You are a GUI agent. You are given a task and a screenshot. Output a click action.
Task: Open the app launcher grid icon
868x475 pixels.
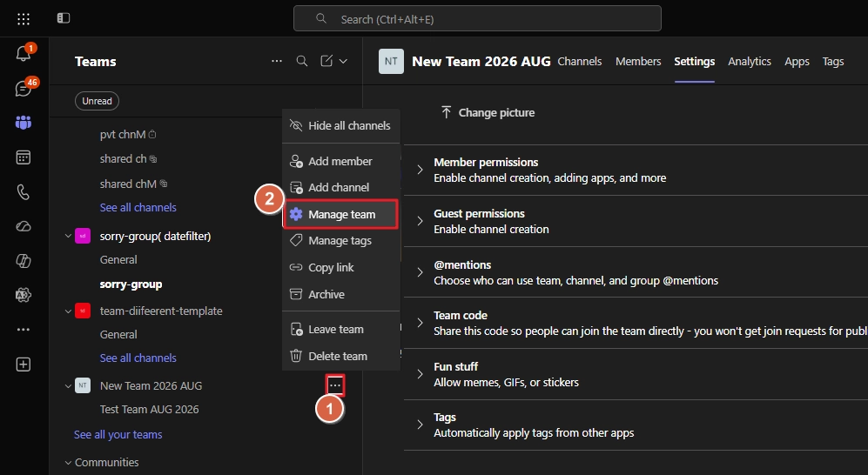24,19
